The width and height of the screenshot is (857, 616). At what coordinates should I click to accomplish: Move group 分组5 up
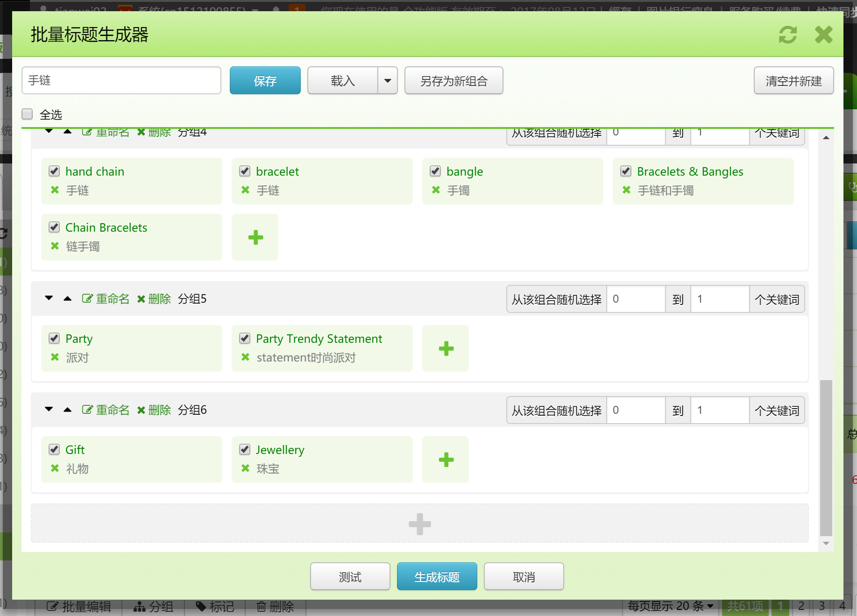(x=68, y=298)
